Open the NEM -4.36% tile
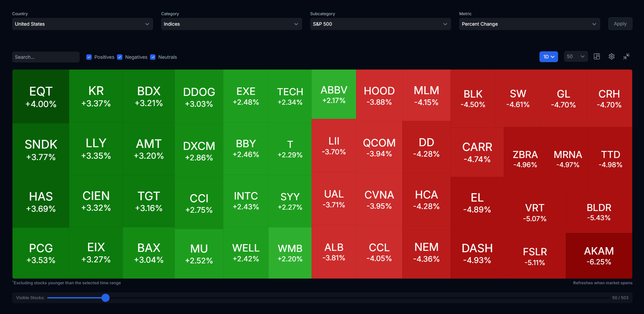The image size is (644, 314). coord(426,252)
